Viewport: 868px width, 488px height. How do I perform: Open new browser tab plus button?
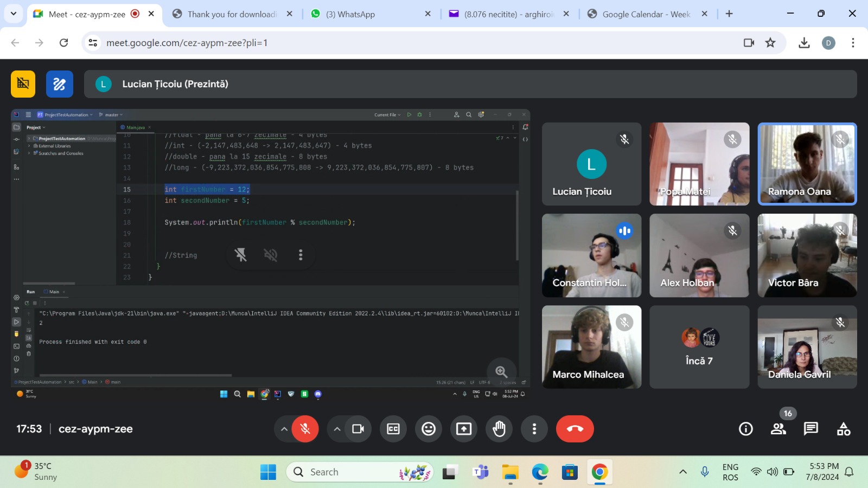(x=729, y=14)
